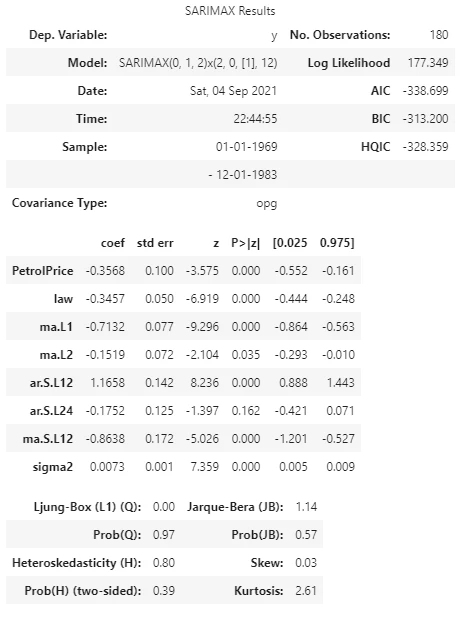Select the law coefficient -0.3457

pyautogui.click(x=105, y=299)
